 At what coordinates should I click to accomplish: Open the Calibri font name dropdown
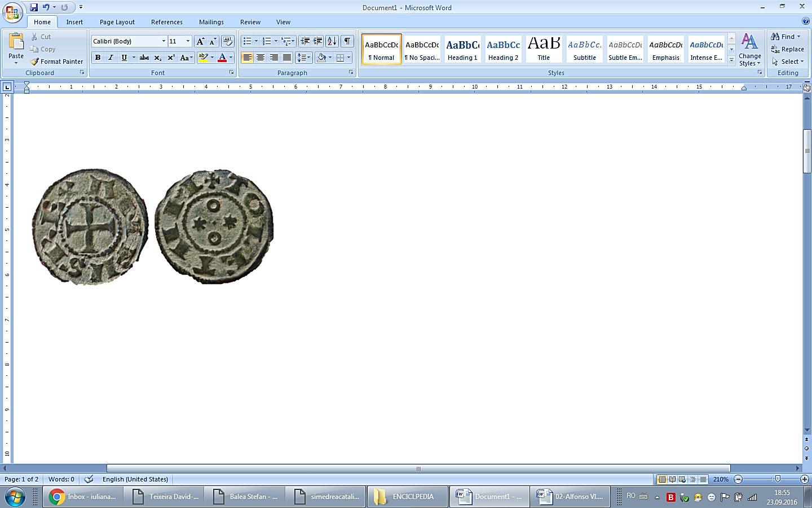(x=164, y=41)
